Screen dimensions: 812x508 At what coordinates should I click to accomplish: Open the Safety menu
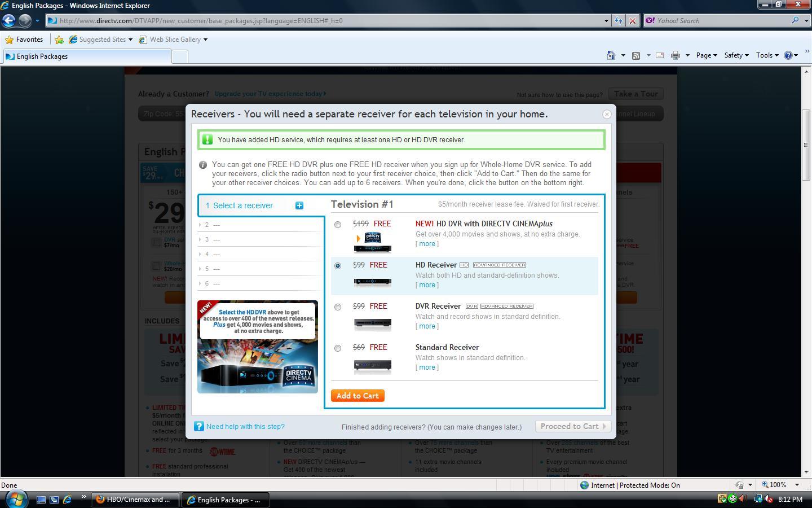(736, 55)
